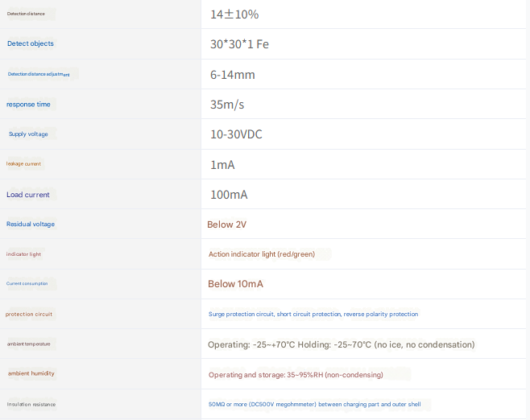Click the 50MΩ insulation resistance description
Image resolution: width=530 pixels, height=420 pixels.
coord(314,404)
